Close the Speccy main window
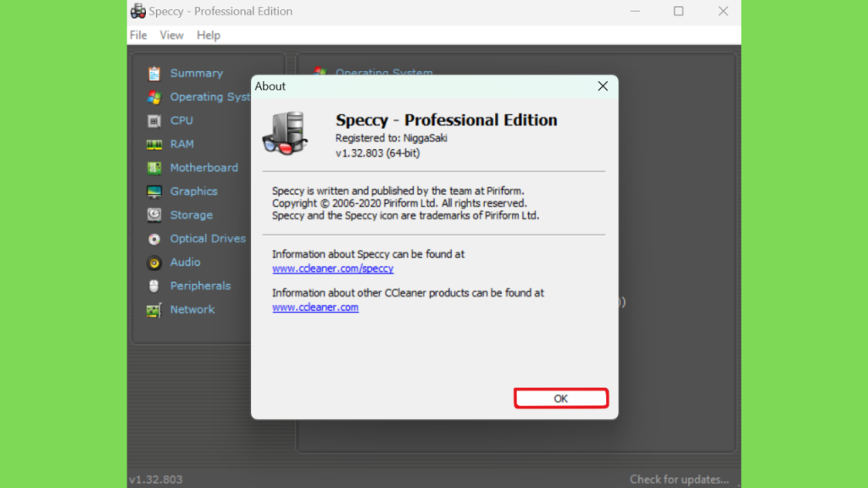 723,11
